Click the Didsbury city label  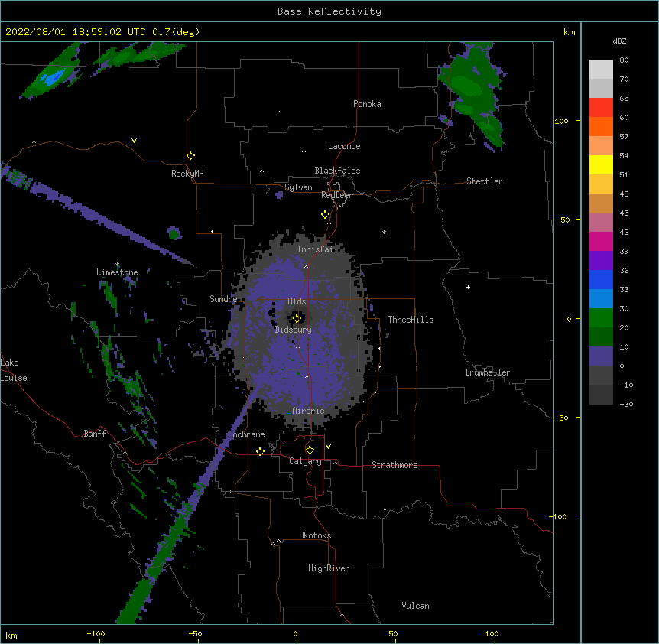pos(293,330)
